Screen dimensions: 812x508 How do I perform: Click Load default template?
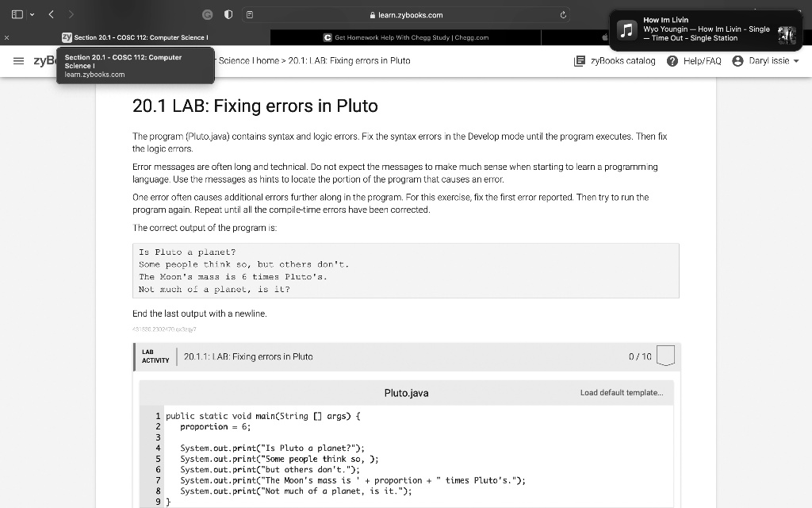coord(621,393)
